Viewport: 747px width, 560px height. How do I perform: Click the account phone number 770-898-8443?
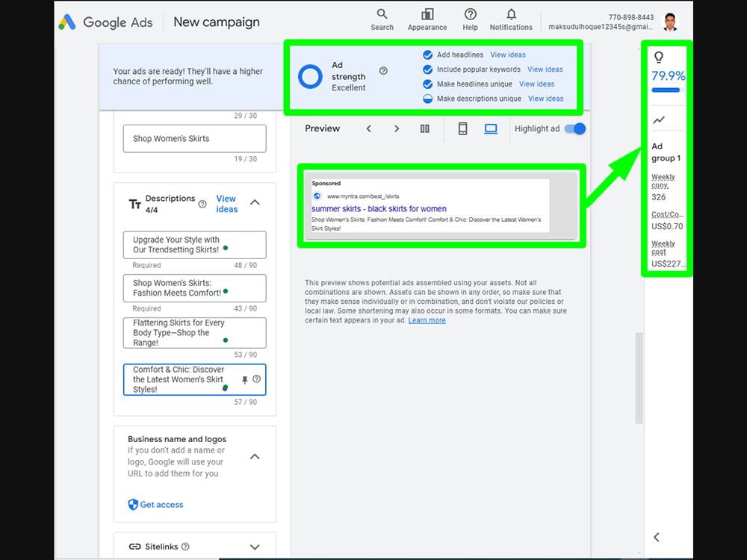click(630, 17)
